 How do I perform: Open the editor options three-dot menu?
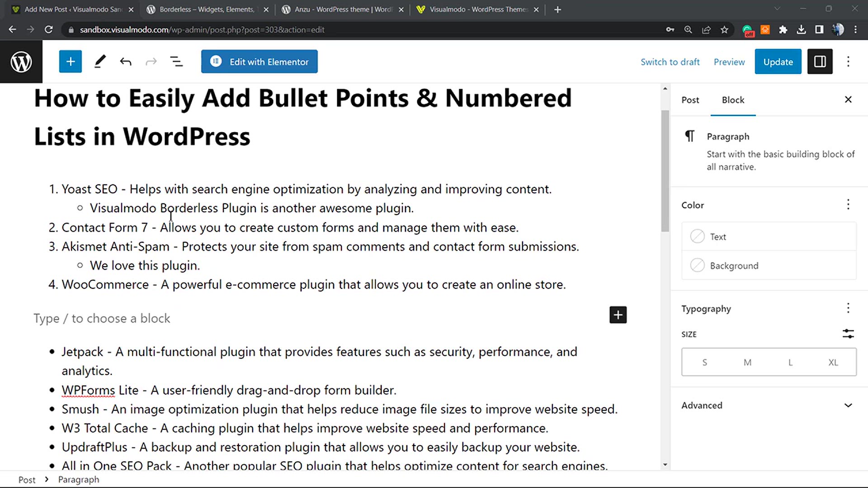click(848, 61)
